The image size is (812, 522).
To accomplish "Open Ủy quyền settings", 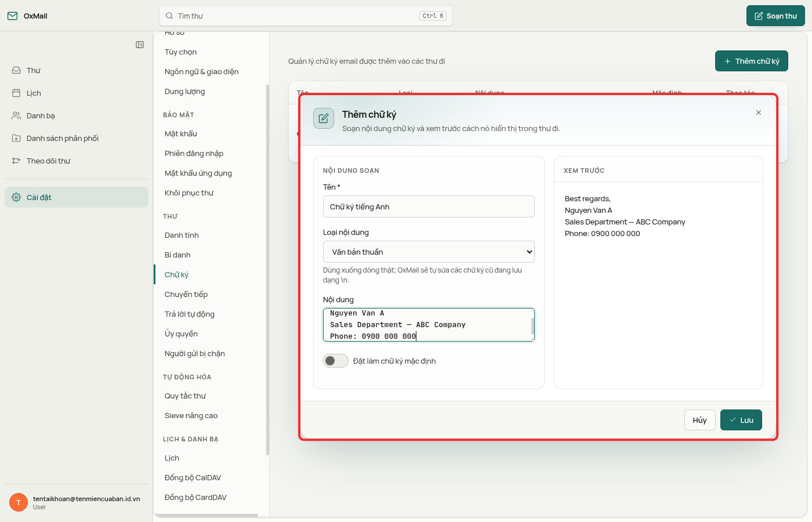I will coord(182,333).
